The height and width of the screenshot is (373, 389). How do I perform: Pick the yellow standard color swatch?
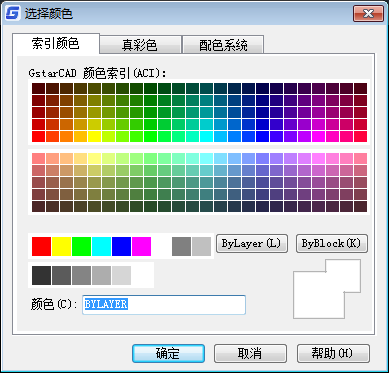[61, 246]
